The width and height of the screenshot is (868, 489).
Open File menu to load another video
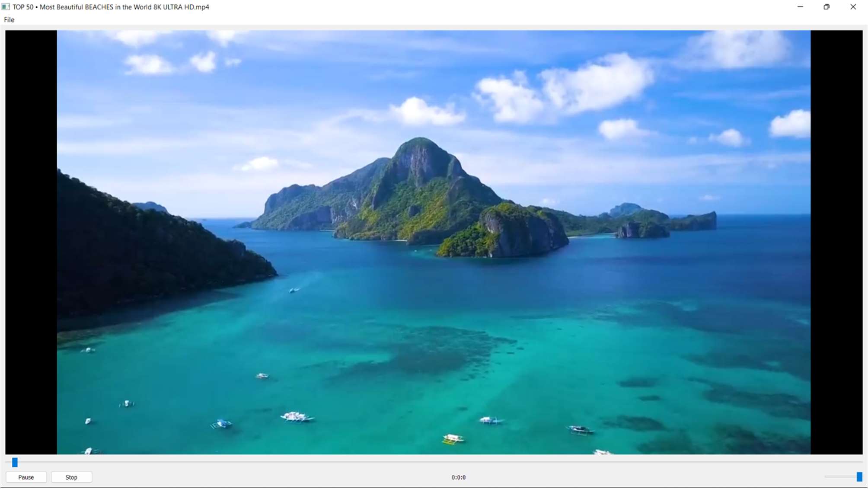(9, 20)
